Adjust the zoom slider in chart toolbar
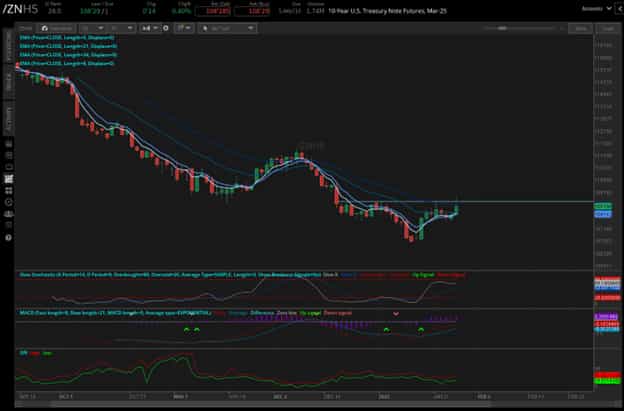 (519, 28)
